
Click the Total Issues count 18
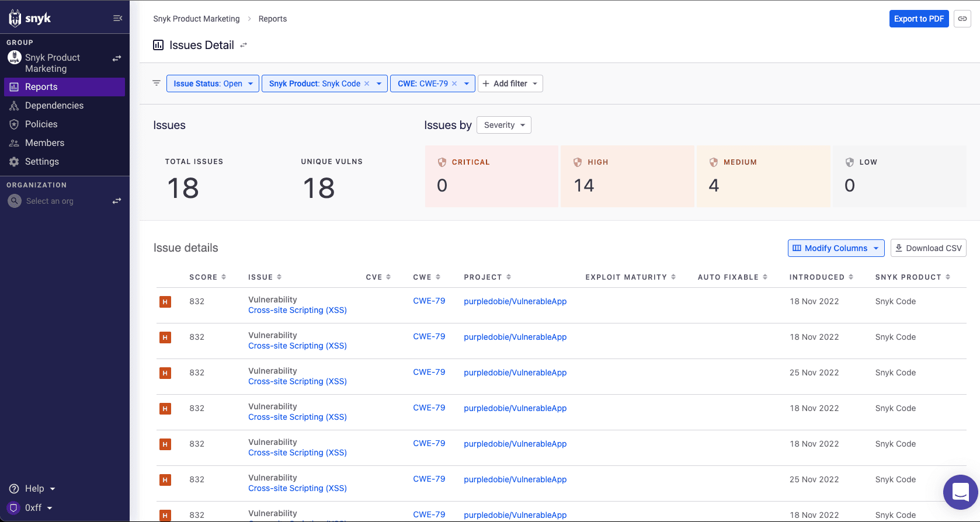point(183,189)
